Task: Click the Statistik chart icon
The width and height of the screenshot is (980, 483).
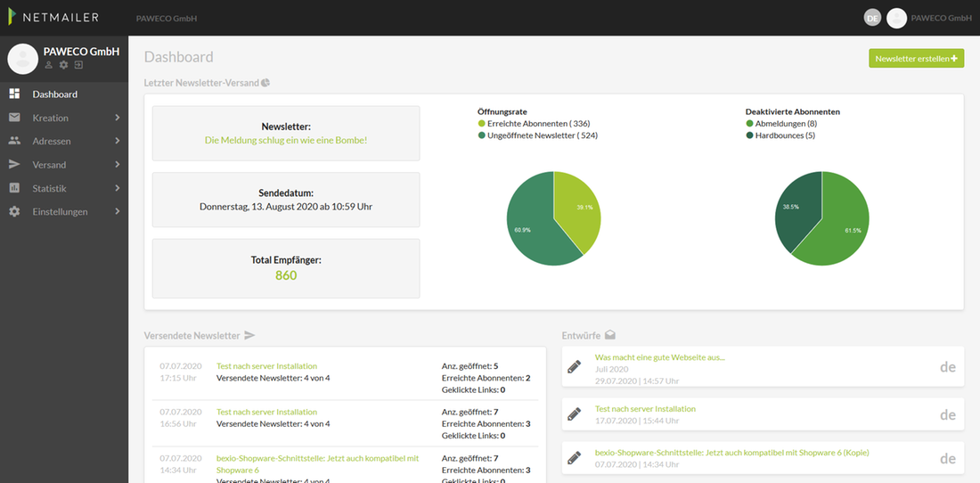Action: [x=14, y=188]
